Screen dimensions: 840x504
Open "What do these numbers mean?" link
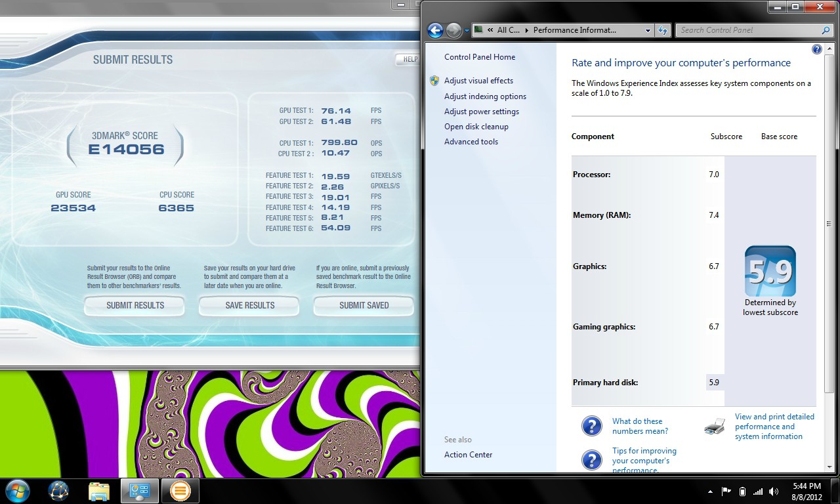pos(640,427)
